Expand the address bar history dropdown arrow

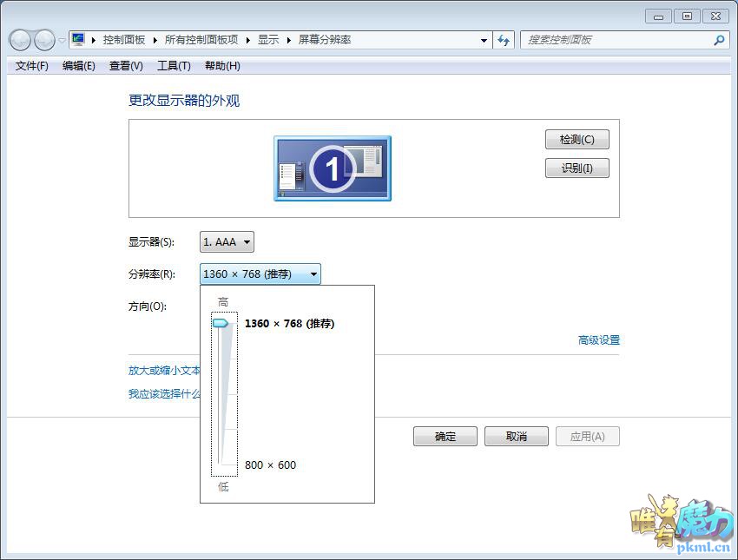coord(484,40)
